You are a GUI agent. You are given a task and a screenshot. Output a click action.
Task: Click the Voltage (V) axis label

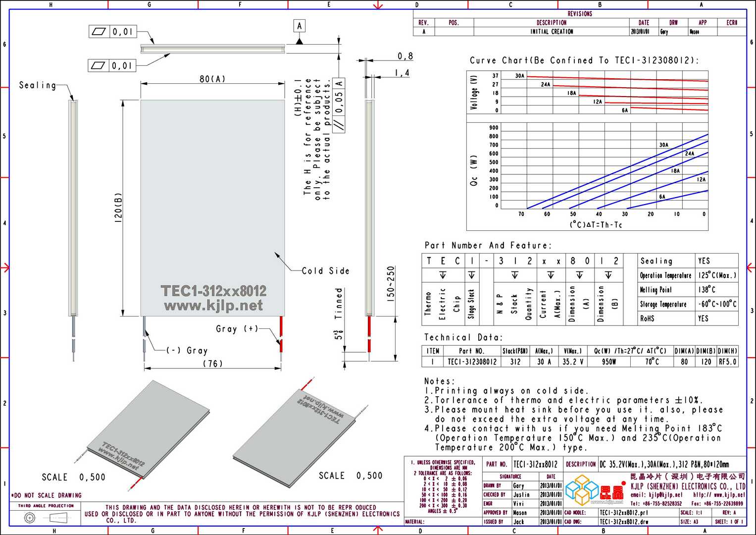pos(474,93)
